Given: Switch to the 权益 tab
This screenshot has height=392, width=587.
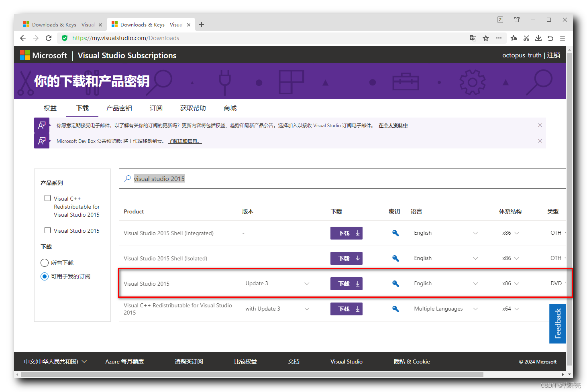Looking at the screenshot, I should point(50,108).
